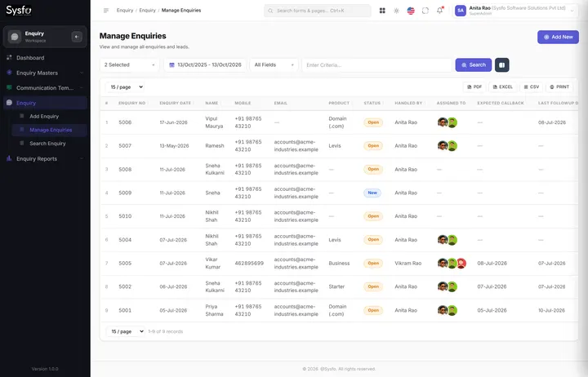Click Add New button
The image size is (588, 377).
(558, 37)
